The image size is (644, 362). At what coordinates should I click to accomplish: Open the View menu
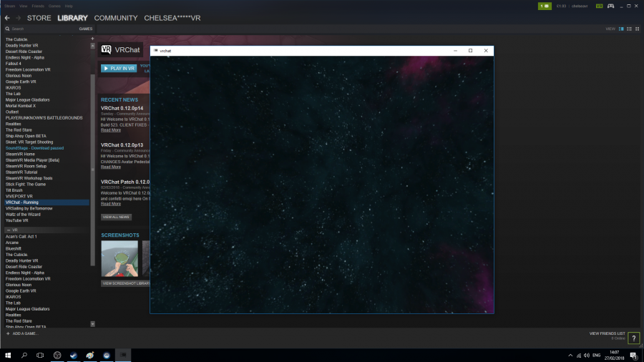coord(24,6)
